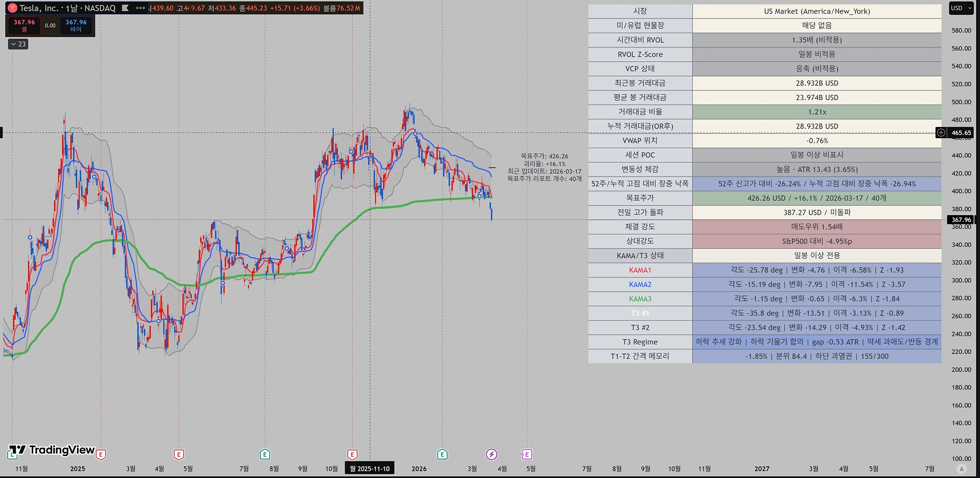Click the red '매도우위 1.54배' cell
Screen dimensions: 980x478
[x=817, y=227]
